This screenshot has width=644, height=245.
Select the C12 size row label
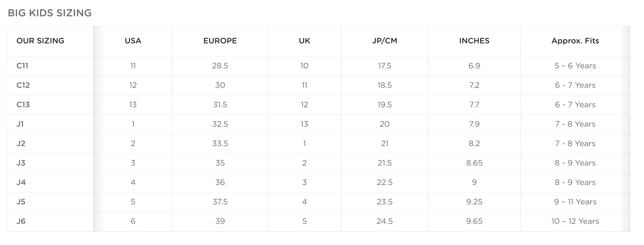pyautogui.click(x=23, y=85)
